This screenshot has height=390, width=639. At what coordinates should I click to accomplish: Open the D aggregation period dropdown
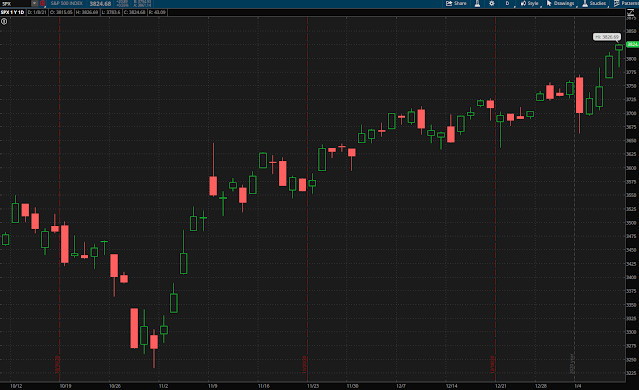[508, 3]
